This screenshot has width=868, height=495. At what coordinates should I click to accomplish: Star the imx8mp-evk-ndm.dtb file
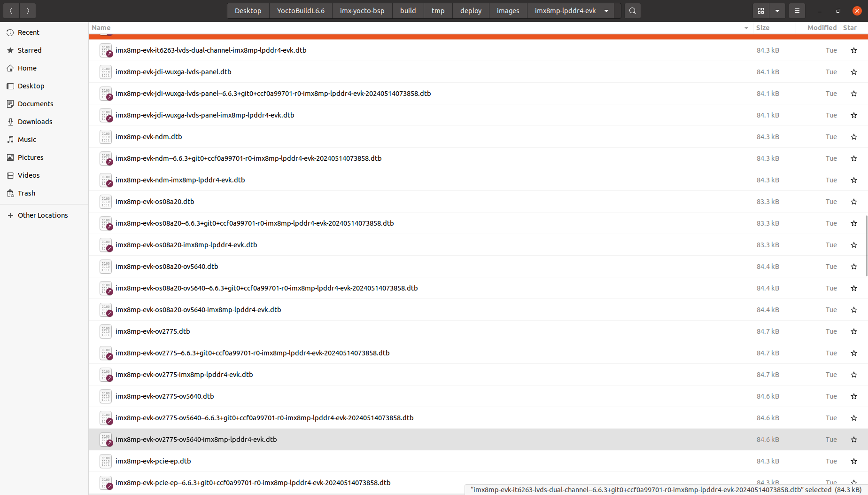point(853,137)
